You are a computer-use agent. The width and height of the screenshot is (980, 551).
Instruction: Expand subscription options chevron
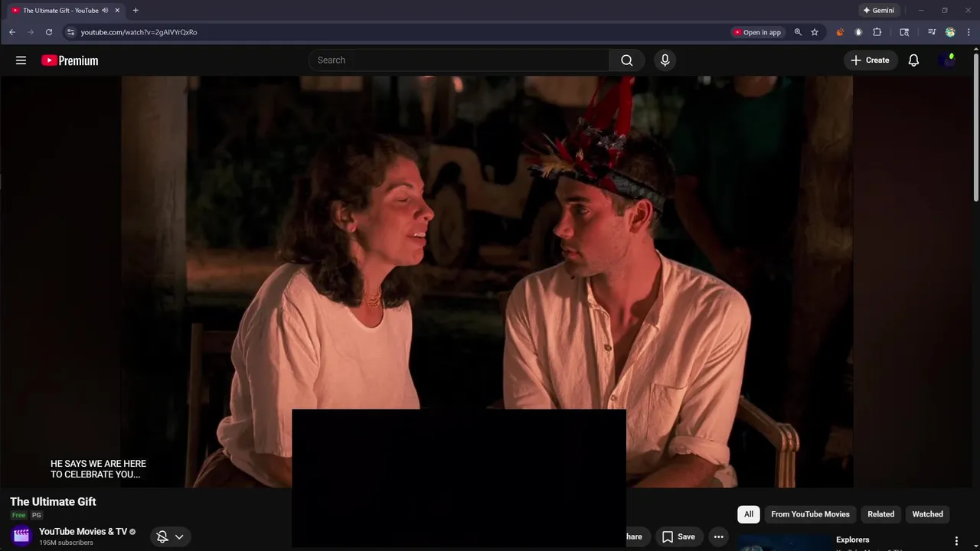[x=179, y=537]
